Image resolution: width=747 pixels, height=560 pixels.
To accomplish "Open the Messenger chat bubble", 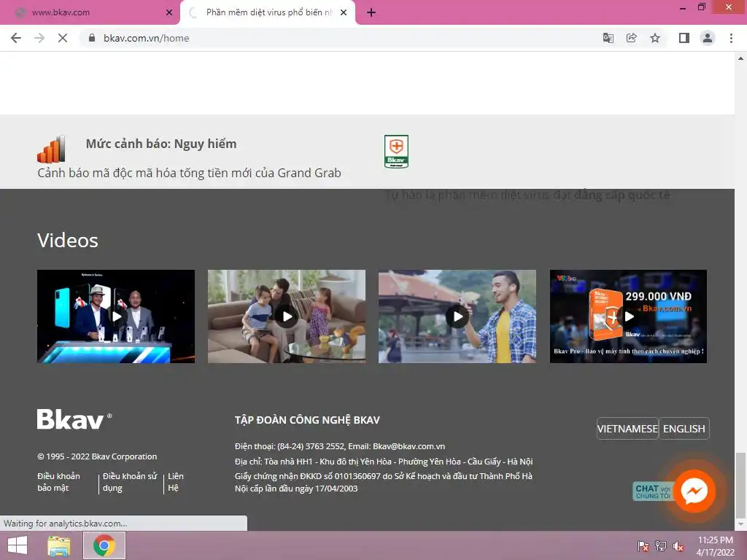I will pos(694,491).
